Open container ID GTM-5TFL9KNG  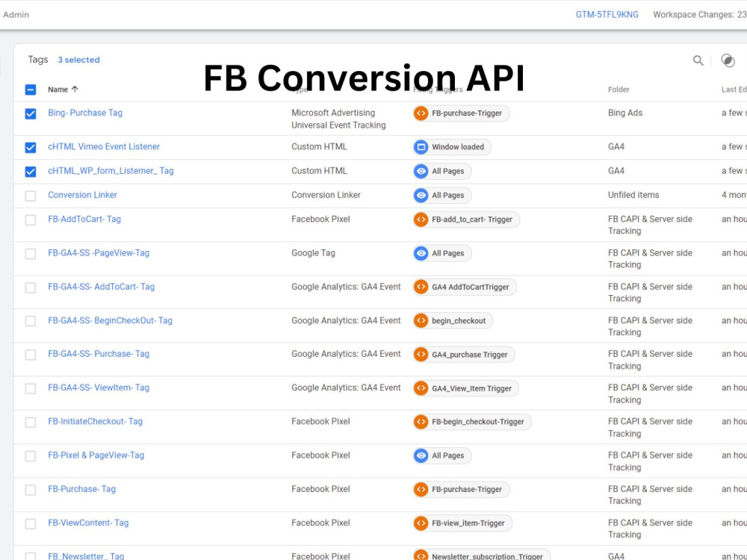point(607,15)
